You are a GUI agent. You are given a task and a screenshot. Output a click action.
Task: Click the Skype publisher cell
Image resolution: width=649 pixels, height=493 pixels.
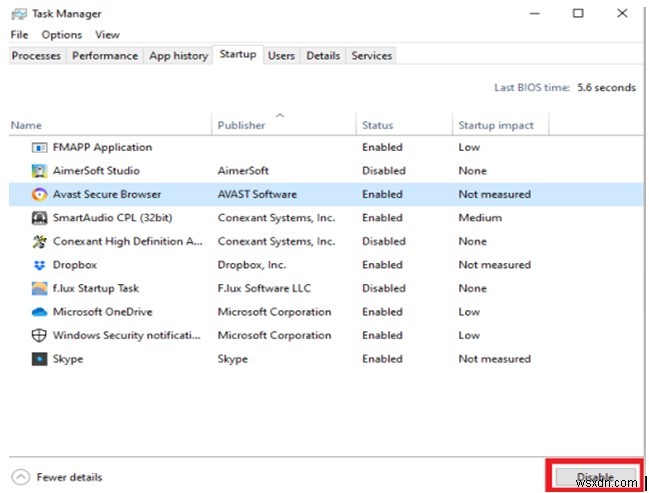[x=233, y=359]
